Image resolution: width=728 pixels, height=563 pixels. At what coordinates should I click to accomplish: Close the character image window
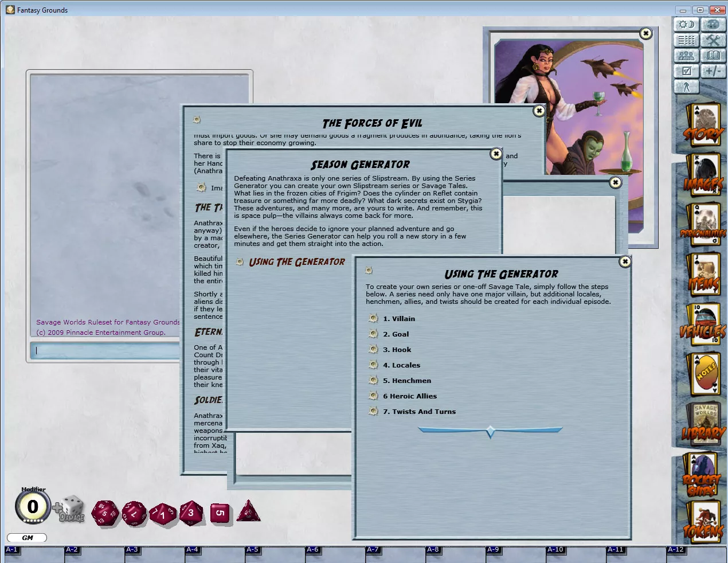(x=645, y=33)
